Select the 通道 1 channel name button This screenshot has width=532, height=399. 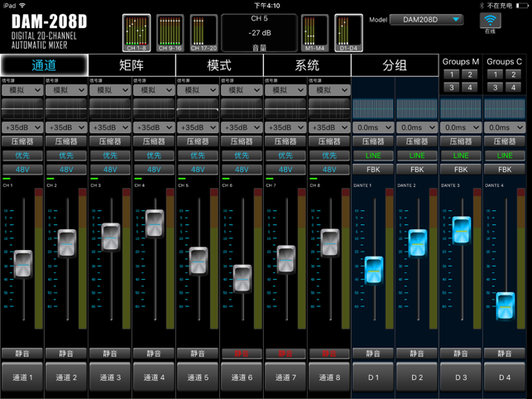pyautogui.click(x=22, y=377)
